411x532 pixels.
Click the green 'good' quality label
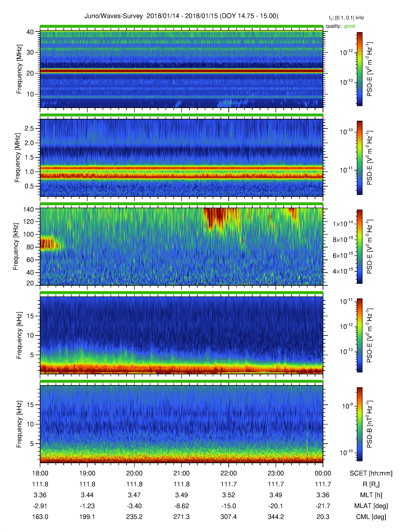coord(349,26)
